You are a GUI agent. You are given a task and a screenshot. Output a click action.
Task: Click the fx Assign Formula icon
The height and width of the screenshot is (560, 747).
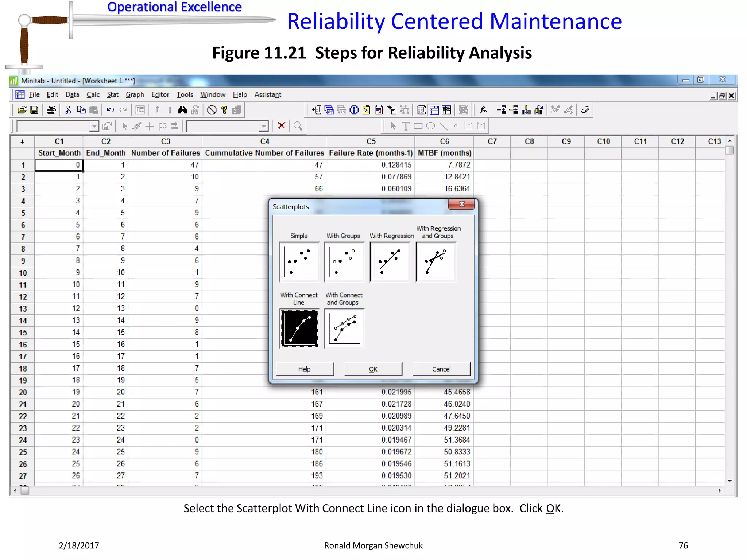[x=483, y=110]
